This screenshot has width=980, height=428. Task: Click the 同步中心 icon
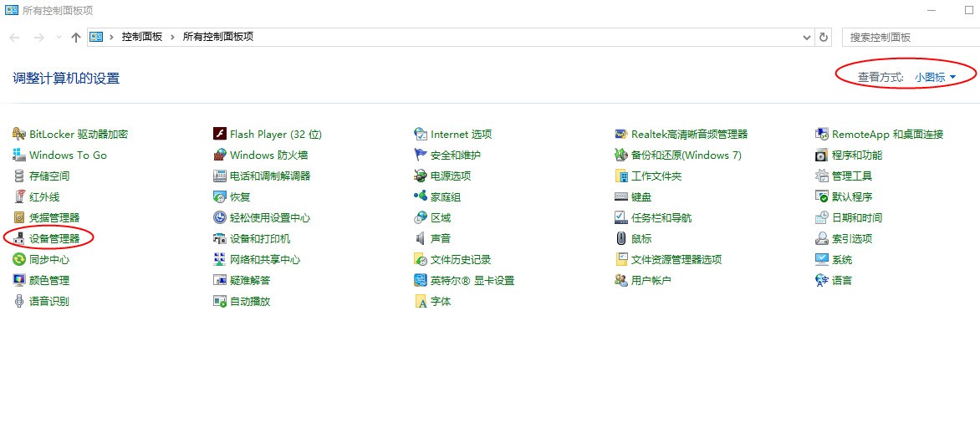(19, 259)
